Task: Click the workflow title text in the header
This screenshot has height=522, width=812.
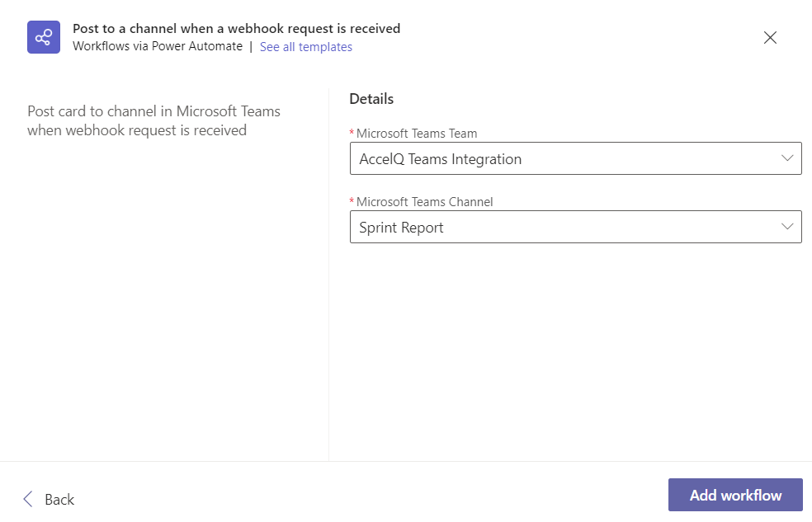Action: tap(236, 28)
